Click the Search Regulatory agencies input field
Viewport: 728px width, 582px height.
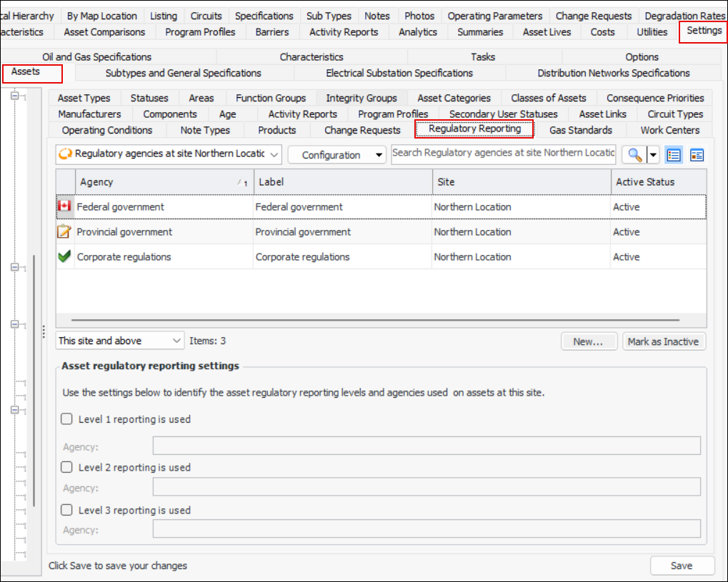coord(504,153)
